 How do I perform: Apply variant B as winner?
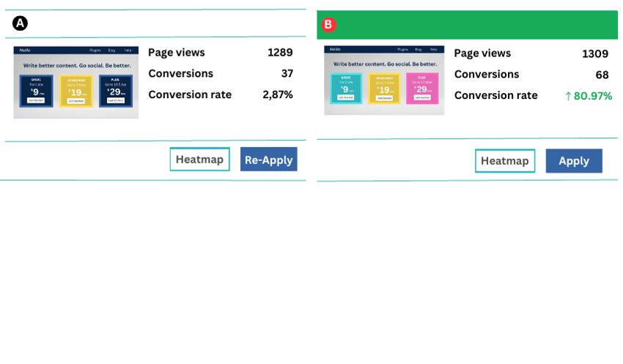click(574, 161)
